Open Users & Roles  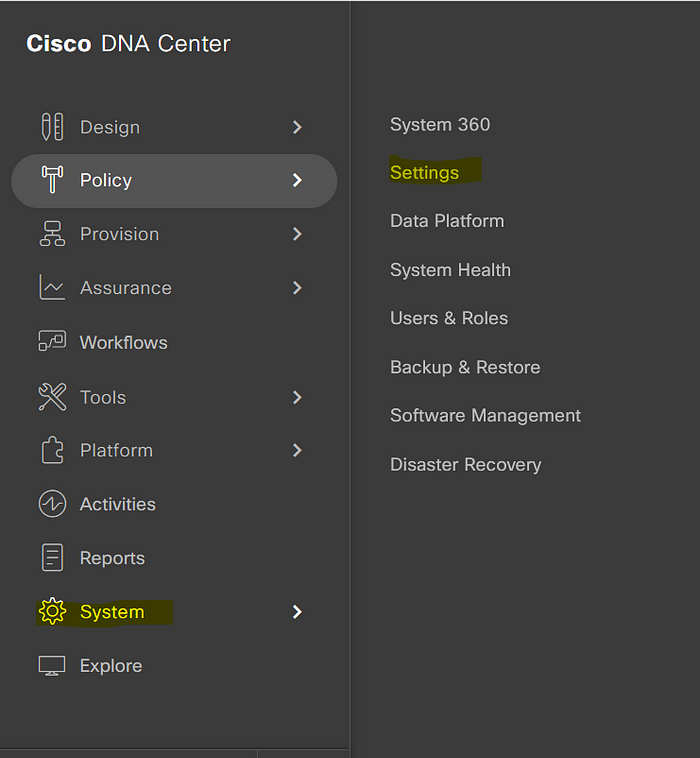click(x=449, y=318)
